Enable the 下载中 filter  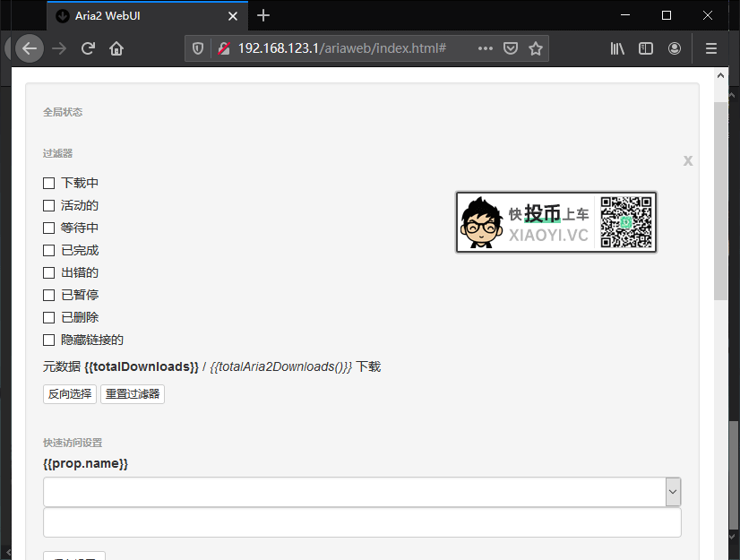(x=49, y=183)
